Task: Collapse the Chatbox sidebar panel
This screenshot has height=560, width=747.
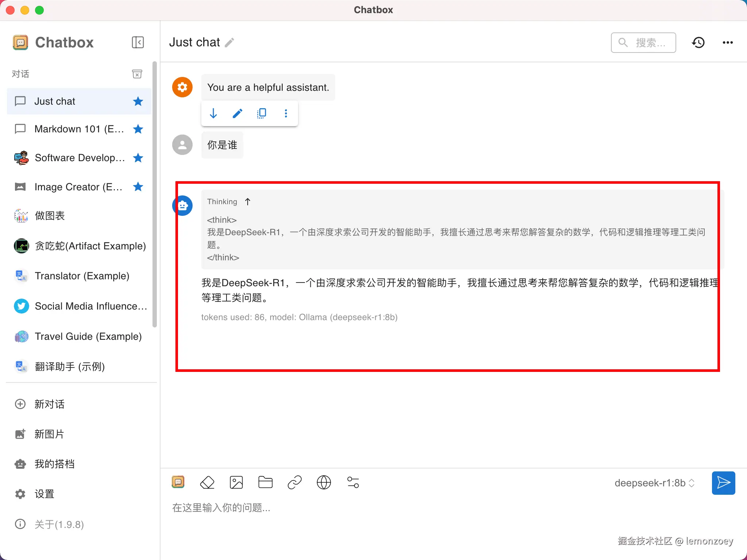Action: coord(138,42)
